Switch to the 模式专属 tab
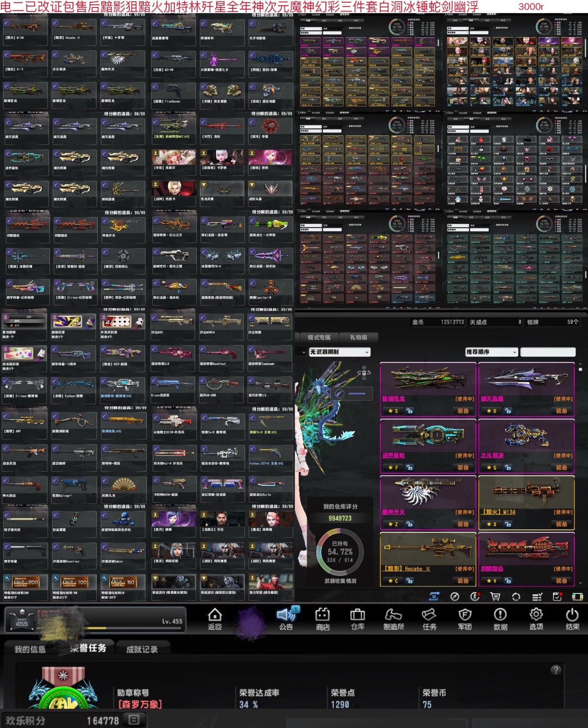Viewport: 588px width, 728px height. pyautogui.click(x=319, y=337)
